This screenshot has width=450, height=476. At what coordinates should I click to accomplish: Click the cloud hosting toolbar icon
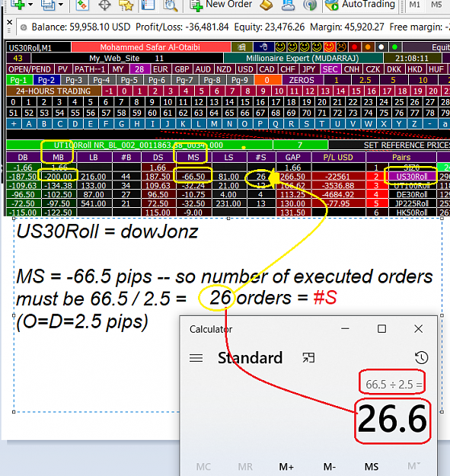coord(288,5)
